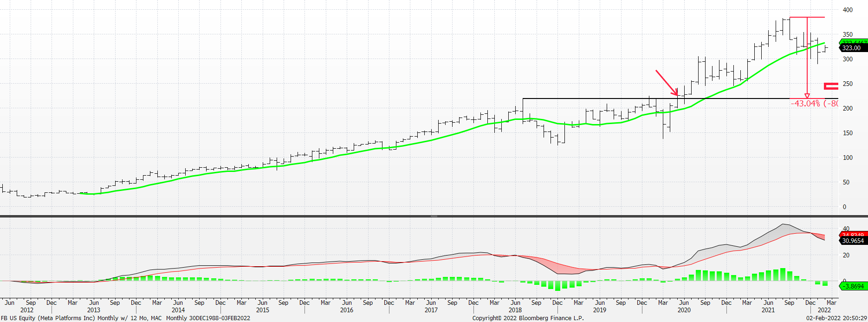Image resolution: width=868 pixels, height=322 pixels.
Task: Click the 400 price axis label
Action: coord(848,10)
